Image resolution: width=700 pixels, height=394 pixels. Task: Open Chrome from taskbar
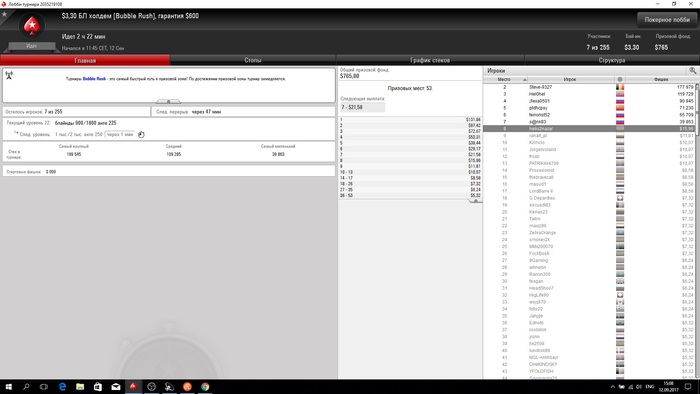(x=205, y=387)
